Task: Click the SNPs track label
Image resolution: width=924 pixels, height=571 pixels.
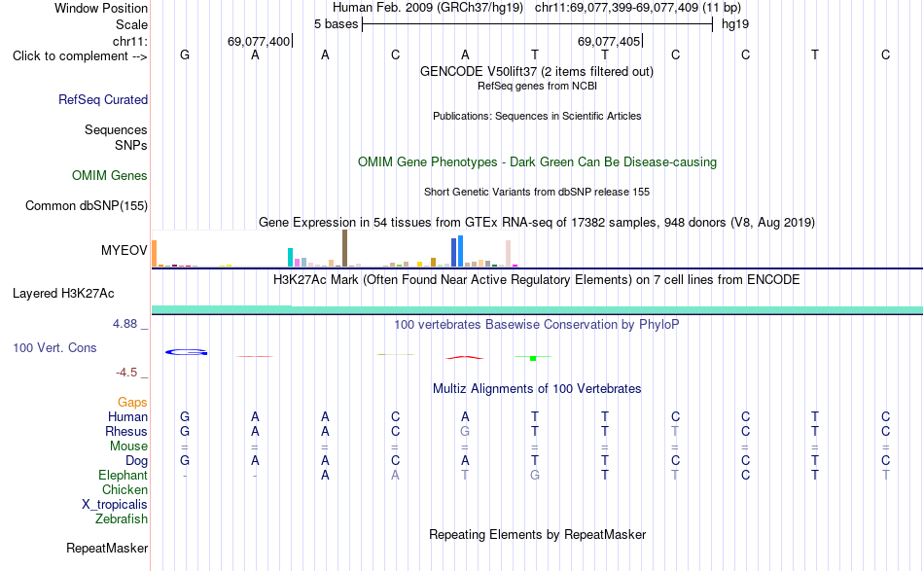Action: click(131, 145)
